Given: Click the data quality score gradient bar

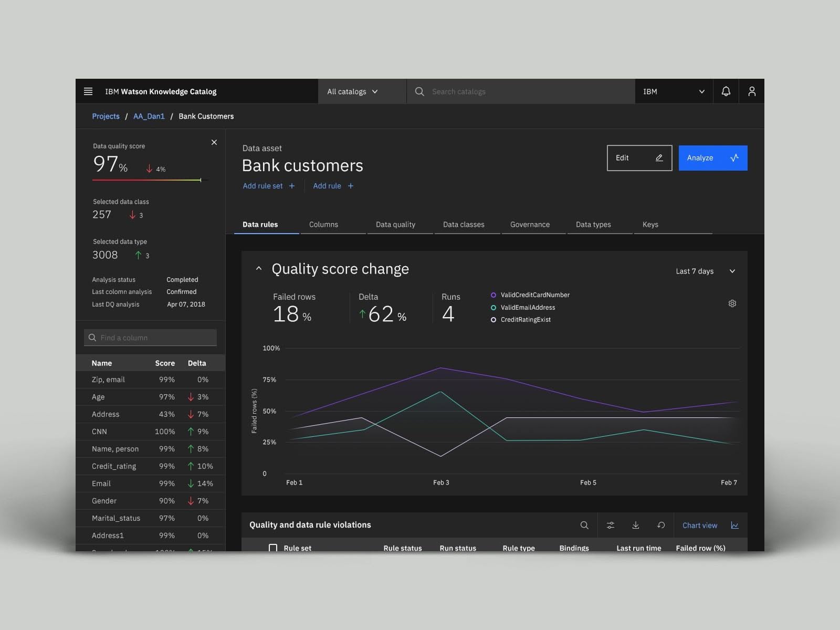Looking at the screenshot, I should pyautogui.click(x=147, y=180).
